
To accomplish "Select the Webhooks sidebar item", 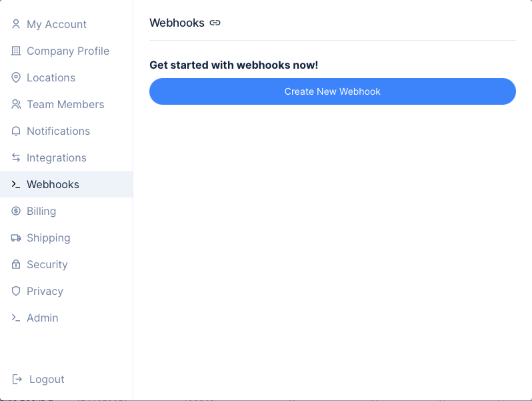I will click(x=67, y=184).
